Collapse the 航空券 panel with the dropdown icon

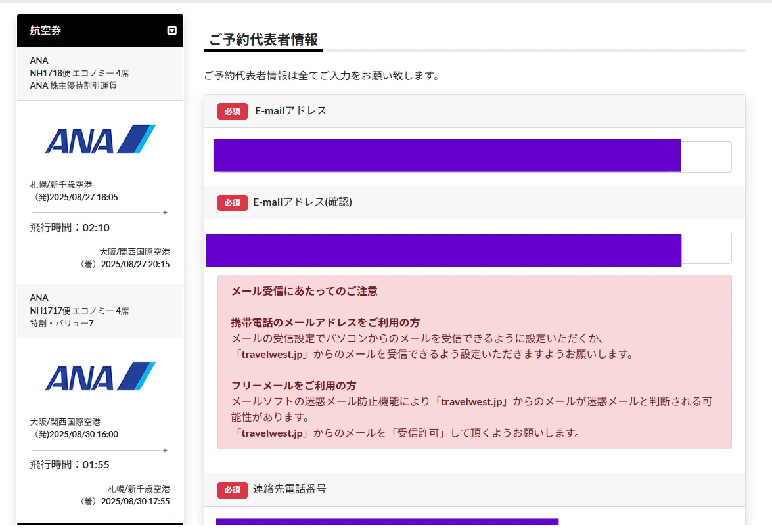point(172,30)
